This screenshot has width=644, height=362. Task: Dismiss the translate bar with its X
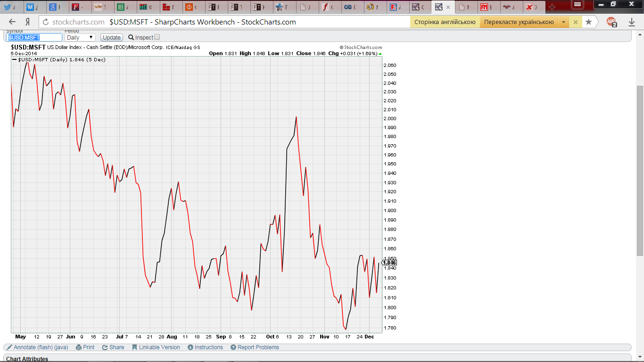(x=576, y=22)
